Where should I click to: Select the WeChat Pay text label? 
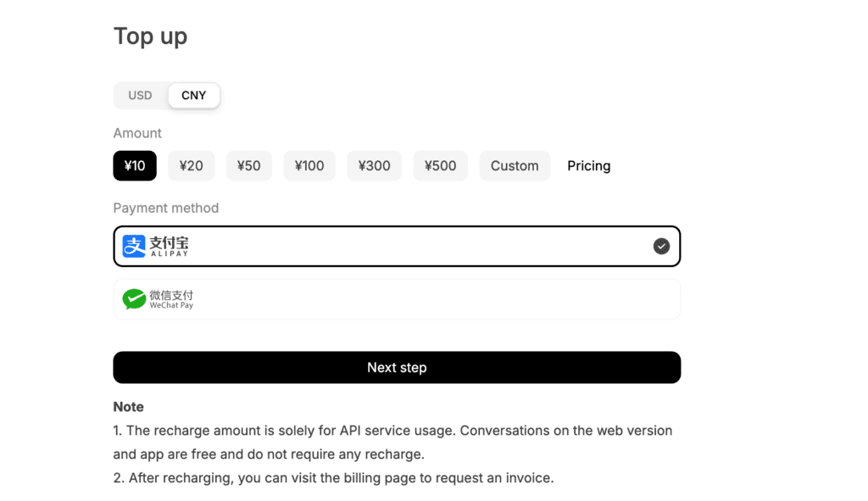click(171, 299)
